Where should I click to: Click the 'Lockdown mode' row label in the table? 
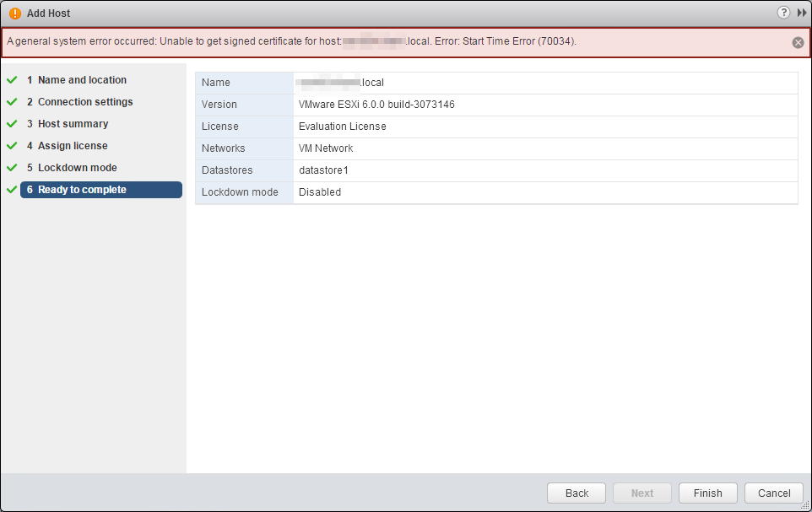click(x=240, y=192)
